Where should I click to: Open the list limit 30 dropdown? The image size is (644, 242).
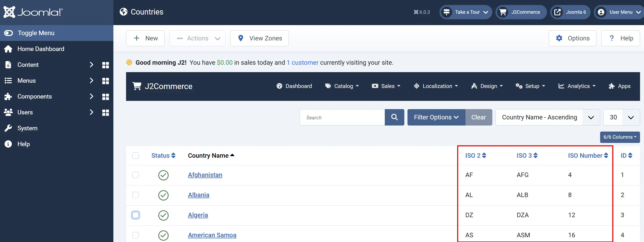click(622, 117)
